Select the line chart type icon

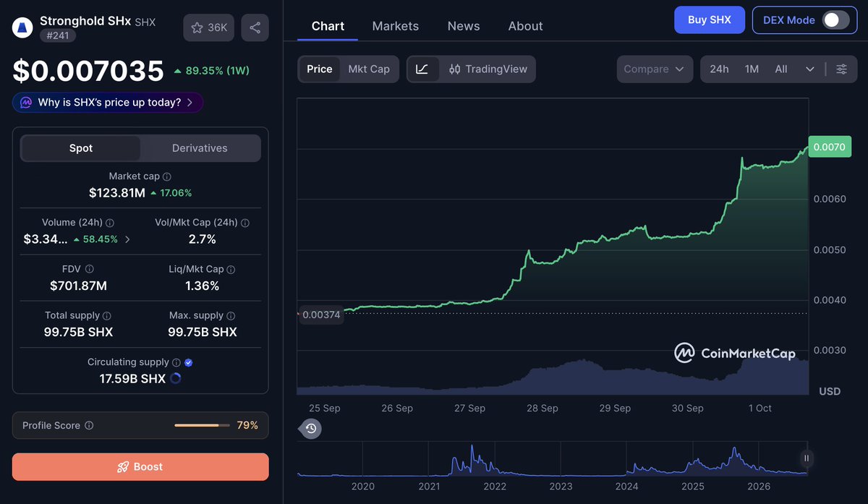coord(422,69)
